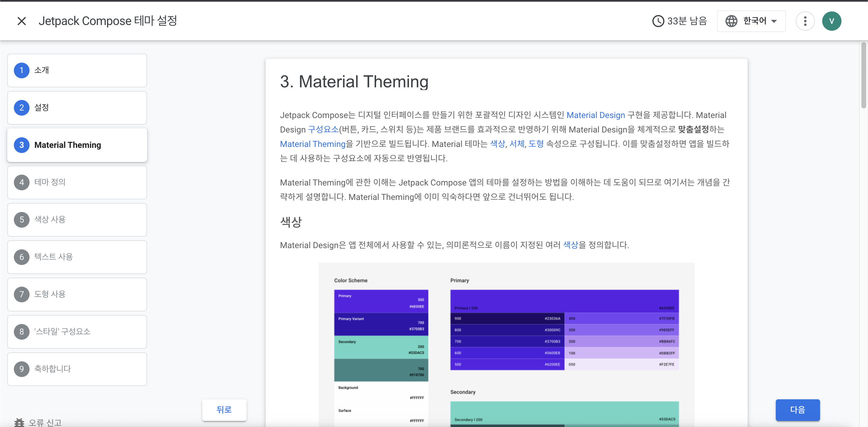
Task: Open the Material Theming link in paragraph
Action: tap(312, 144)
